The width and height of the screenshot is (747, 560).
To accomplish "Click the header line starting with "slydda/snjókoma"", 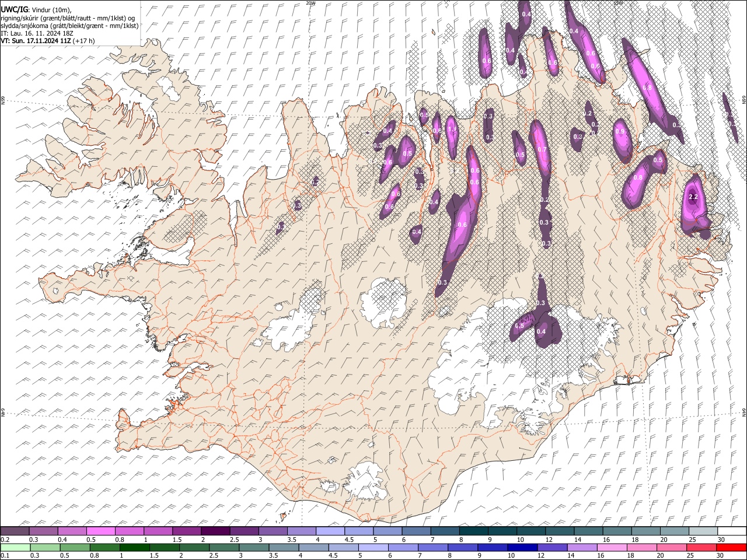I will click(x=69, y=25).
